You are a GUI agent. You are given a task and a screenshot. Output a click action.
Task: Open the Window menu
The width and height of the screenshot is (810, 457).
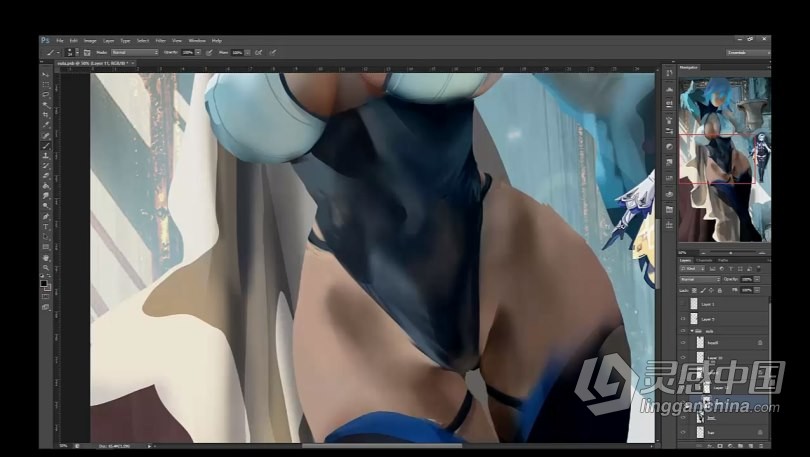pyautogui.click(x=197, y=41)
